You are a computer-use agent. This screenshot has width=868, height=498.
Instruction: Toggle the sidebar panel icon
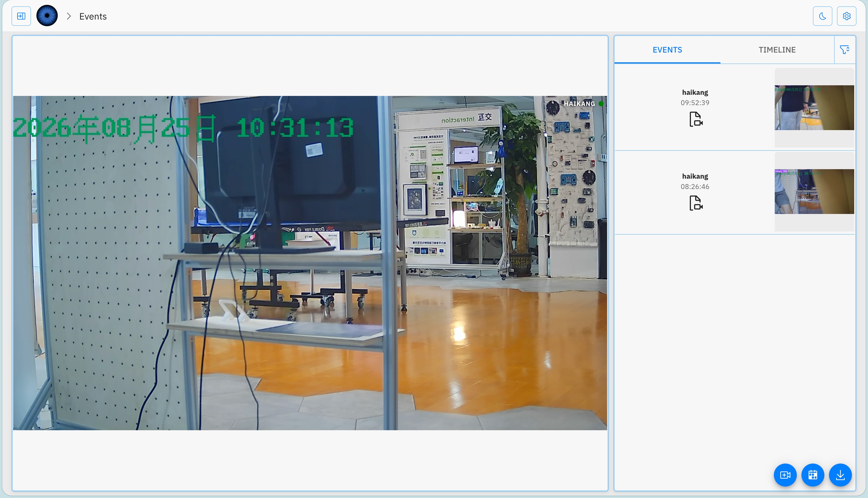click(21, 16)
